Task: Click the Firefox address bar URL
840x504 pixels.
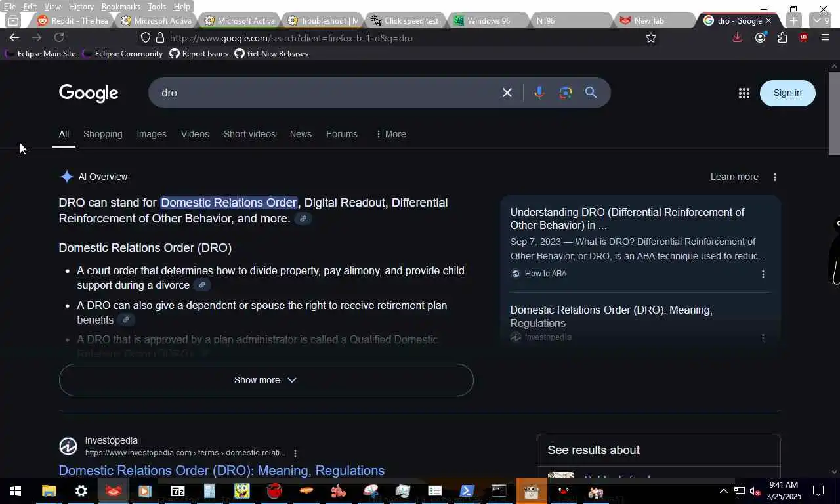Action: [291, 38]
